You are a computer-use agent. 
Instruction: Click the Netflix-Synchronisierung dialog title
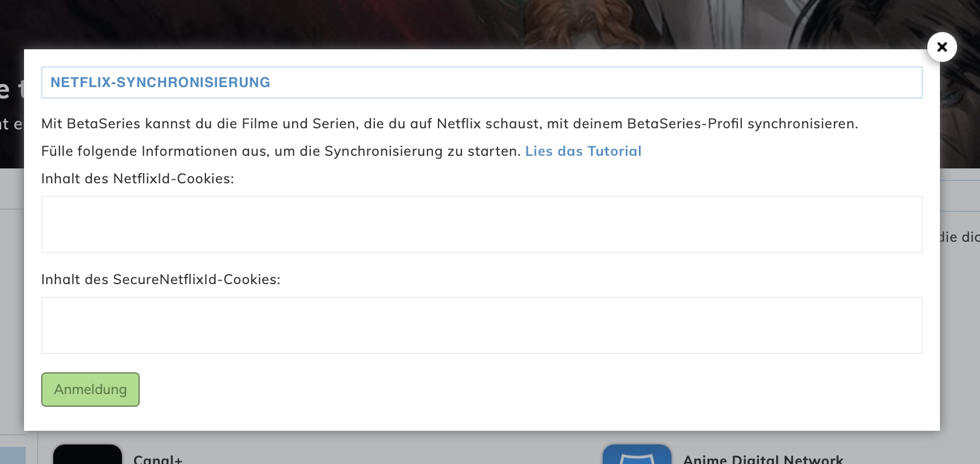pos(160,82)
